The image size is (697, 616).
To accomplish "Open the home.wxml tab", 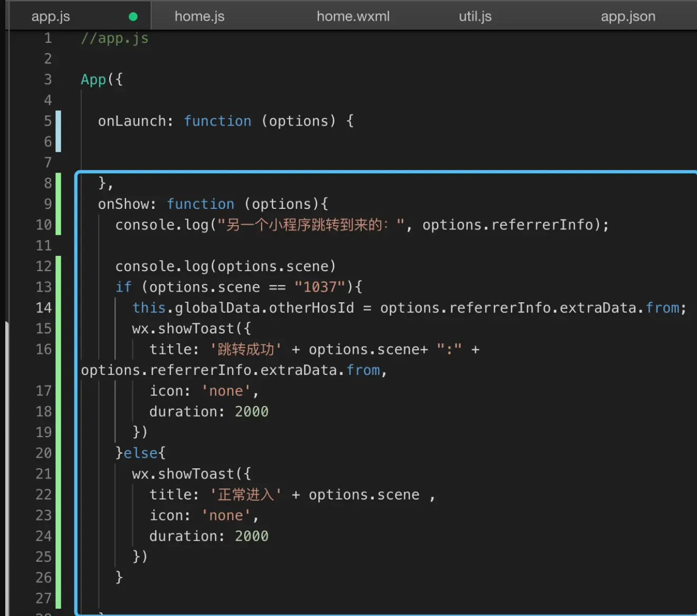I will click(x=353, y=16).
